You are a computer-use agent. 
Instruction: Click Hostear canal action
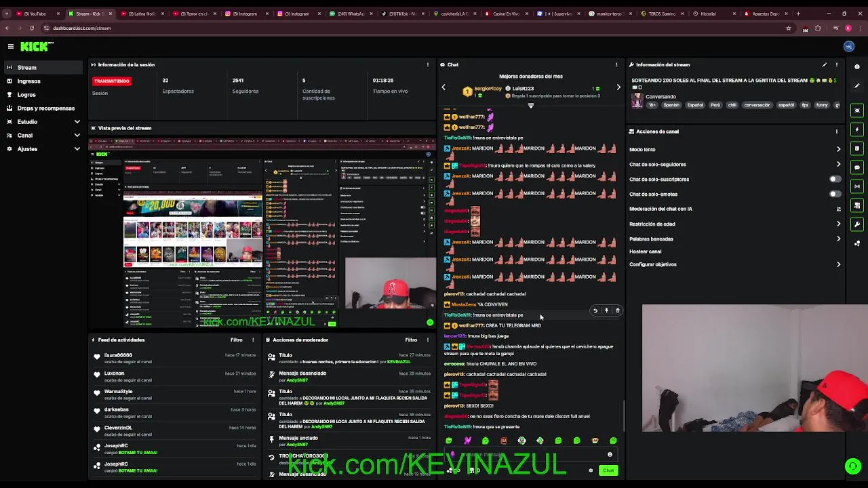(645, 251)
